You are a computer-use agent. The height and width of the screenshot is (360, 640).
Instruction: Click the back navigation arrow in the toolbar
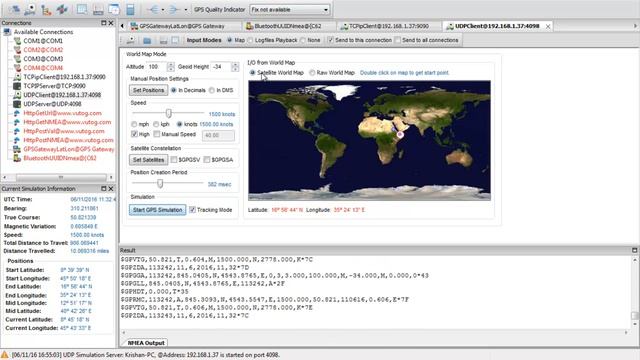(153, 9)
